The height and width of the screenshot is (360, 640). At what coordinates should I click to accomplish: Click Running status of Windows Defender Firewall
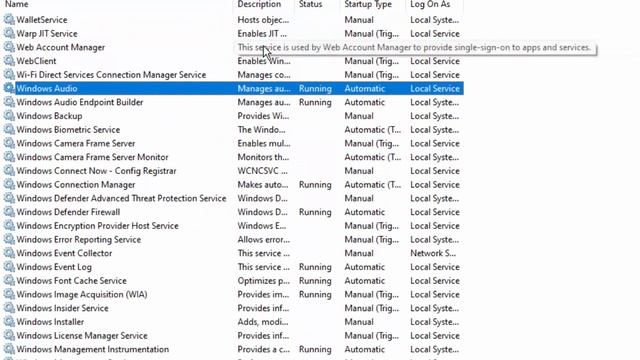[x=315, y=212]
